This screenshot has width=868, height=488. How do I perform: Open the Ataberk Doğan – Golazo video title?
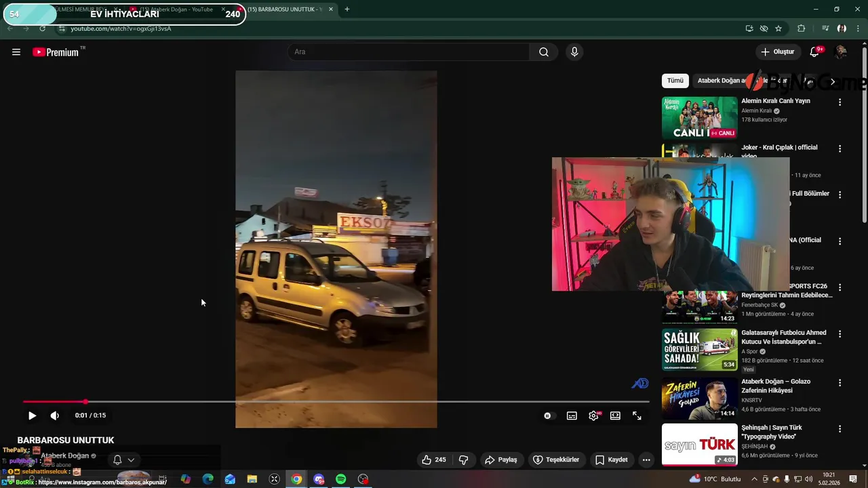(776, 386)
